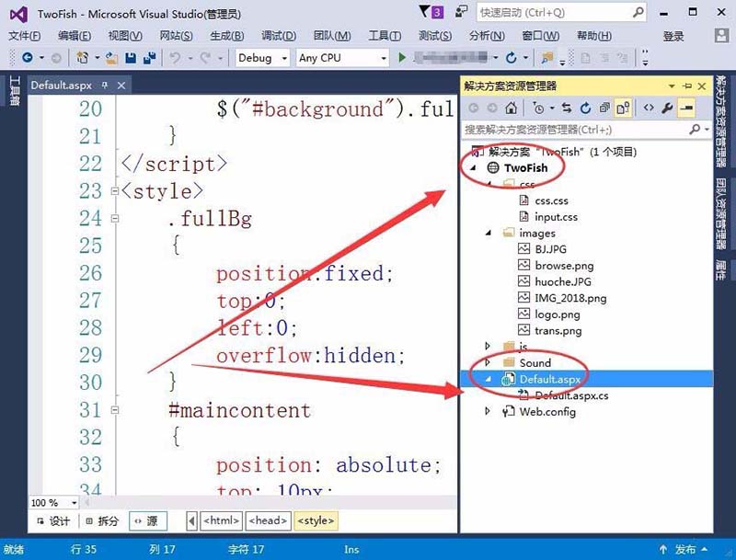This screenshot has height=560, width=736.
Task: Click the search magnifier in Solution Explorer
Action: [695, 129]
